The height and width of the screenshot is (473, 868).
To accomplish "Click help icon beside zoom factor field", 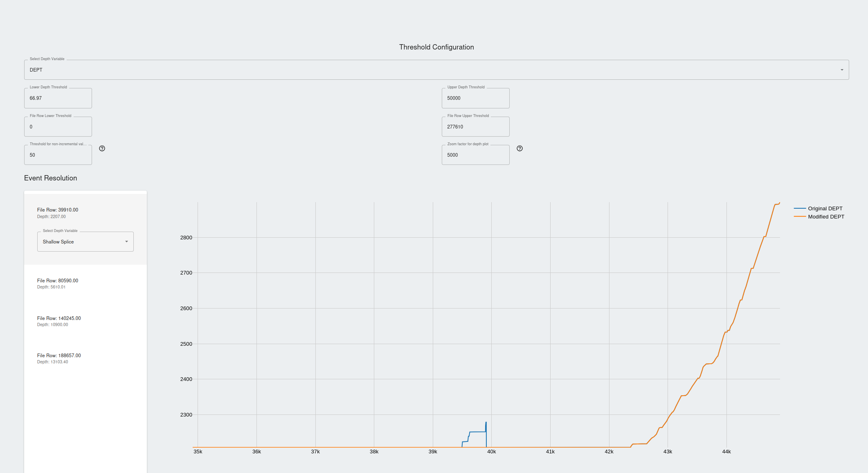I will coord(519,149).
